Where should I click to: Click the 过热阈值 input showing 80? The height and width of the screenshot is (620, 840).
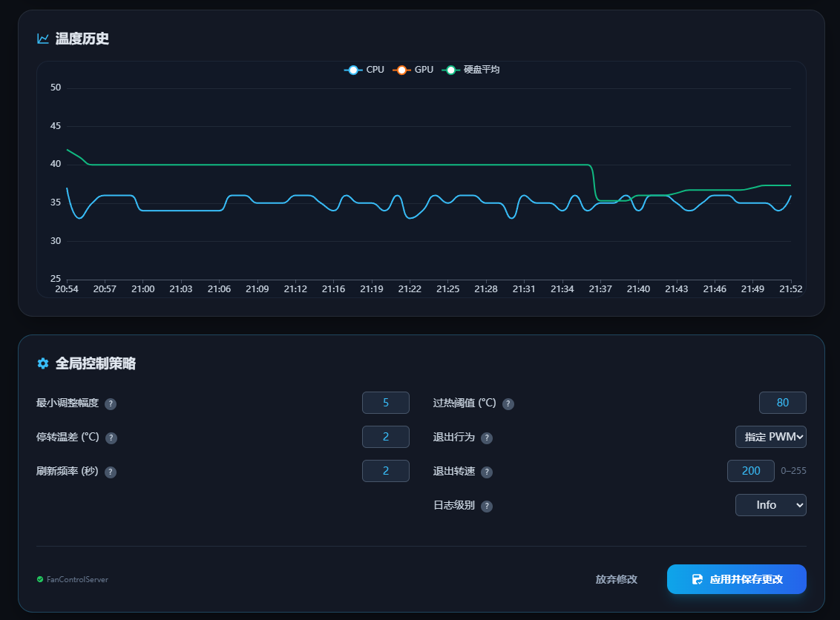point(782,403)
